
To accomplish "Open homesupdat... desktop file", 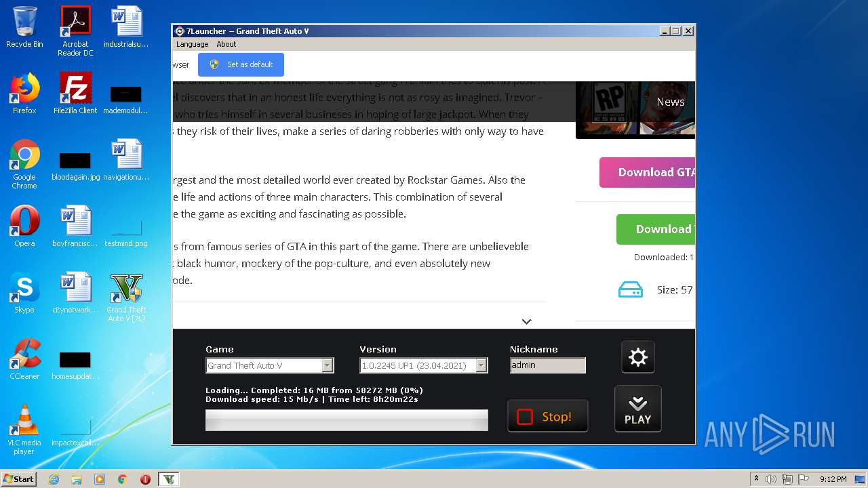I will point(75,365).
